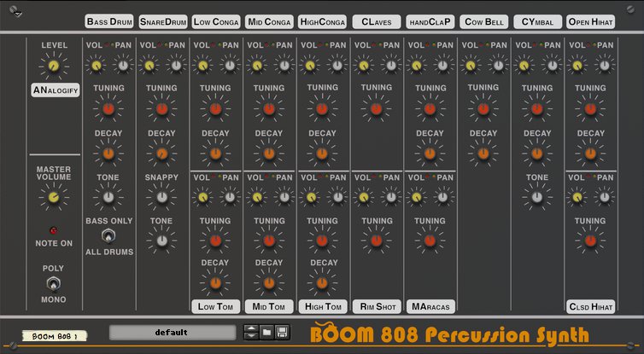This screenshot has width=644, height=354.
Task: Click the Bass Drum Decay knob
Action: tap(108, 154)
